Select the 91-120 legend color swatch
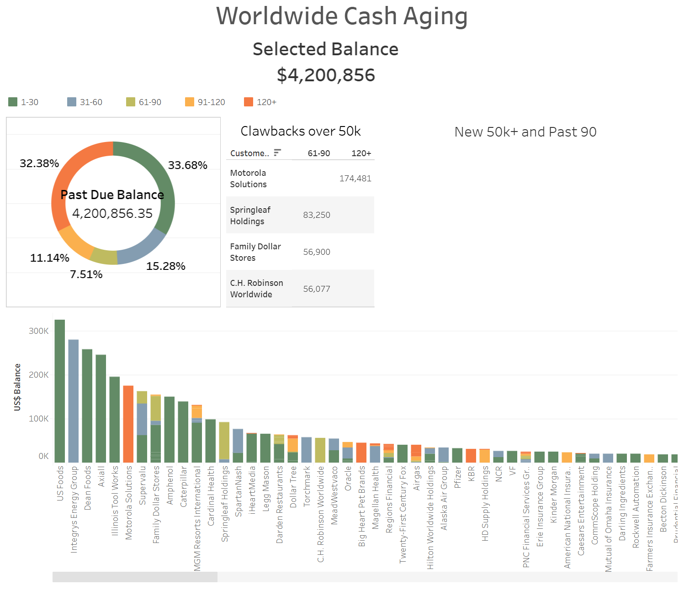This screenshot has height=590, width=700. (x=190, y=102)
